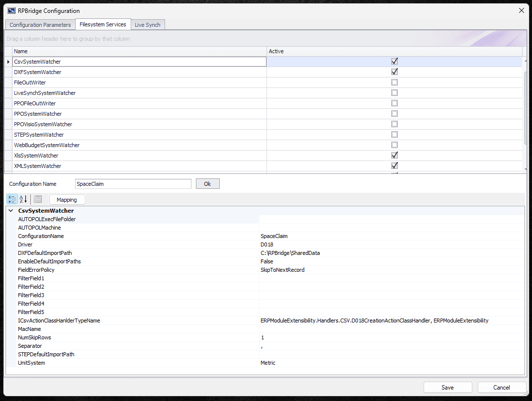Tick the Active box for STEPSystemWatcher

394,135
